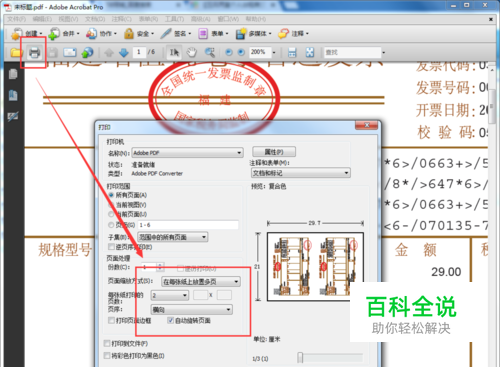500x367 pixels.
Task: Click the print preview thumbnail
Action: [315, 267]
